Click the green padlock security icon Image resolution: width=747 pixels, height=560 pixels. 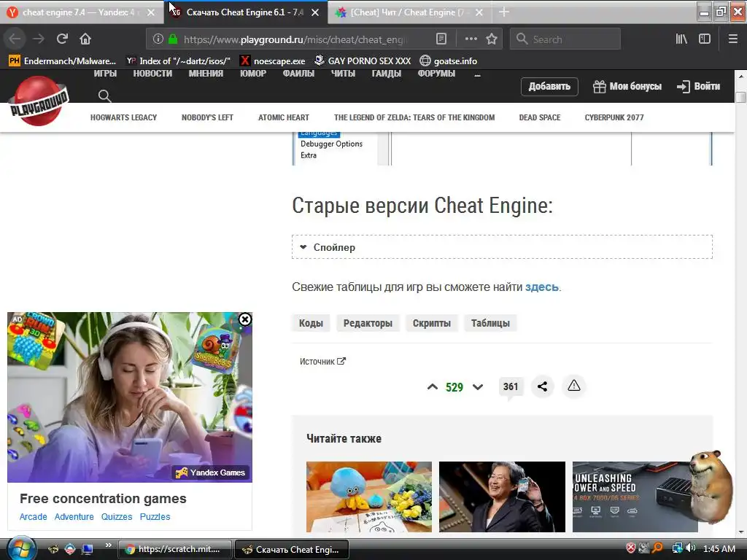coord(173,39)
